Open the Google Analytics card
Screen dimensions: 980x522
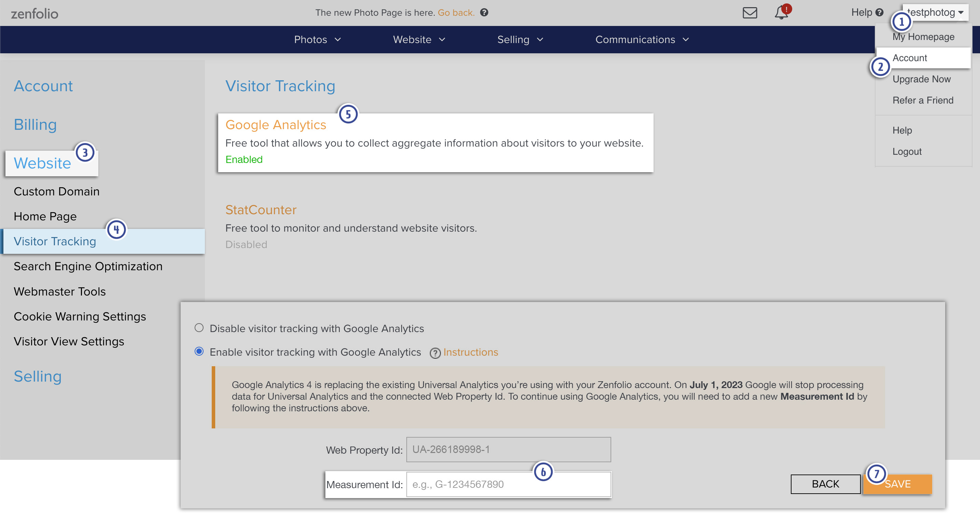pos(436,143)
